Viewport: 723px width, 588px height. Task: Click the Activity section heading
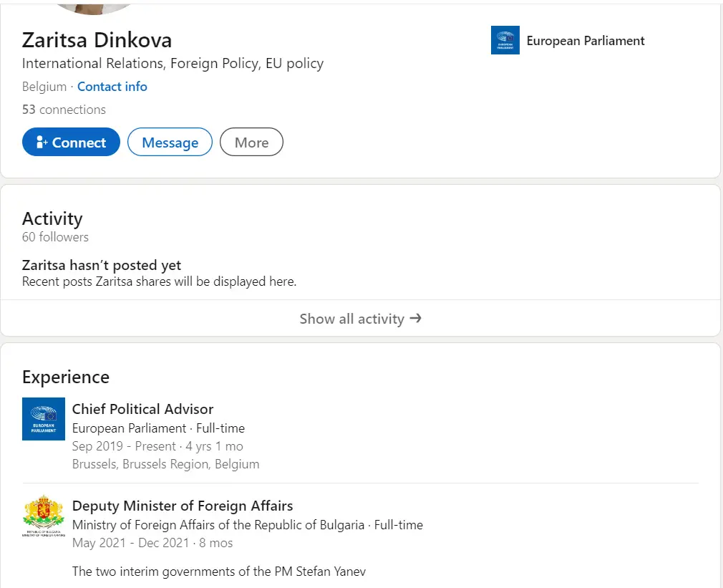click(x=52, y=218)
